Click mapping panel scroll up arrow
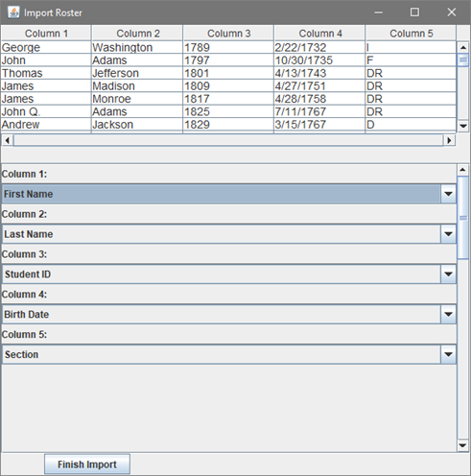 point(462,170)
